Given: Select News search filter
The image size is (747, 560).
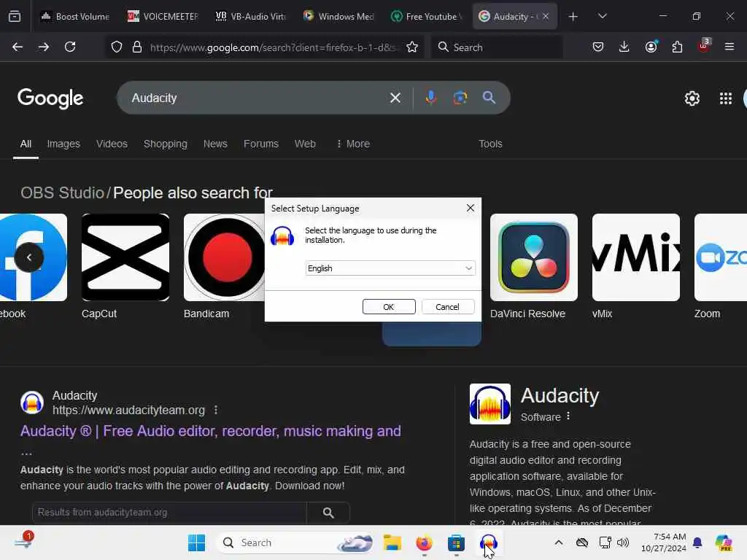Looking at the screenshot, I should click(215, 144).
